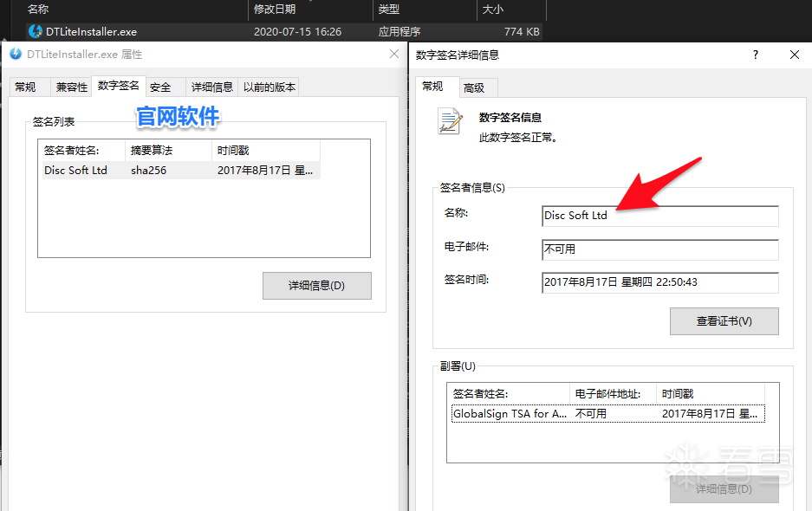Close the DTLiteInstaller.exe Properties window
This screenshot has width=812, height=511.
click(394, 54)
